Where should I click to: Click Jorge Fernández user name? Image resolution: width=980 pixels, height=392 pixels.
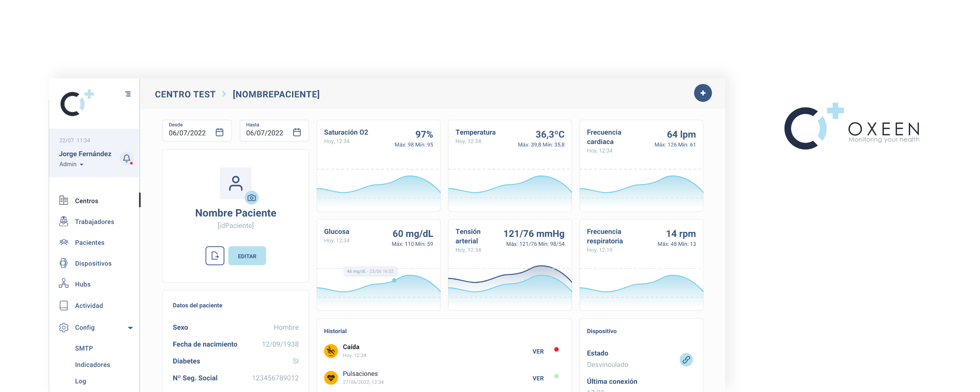click(85, 154)
